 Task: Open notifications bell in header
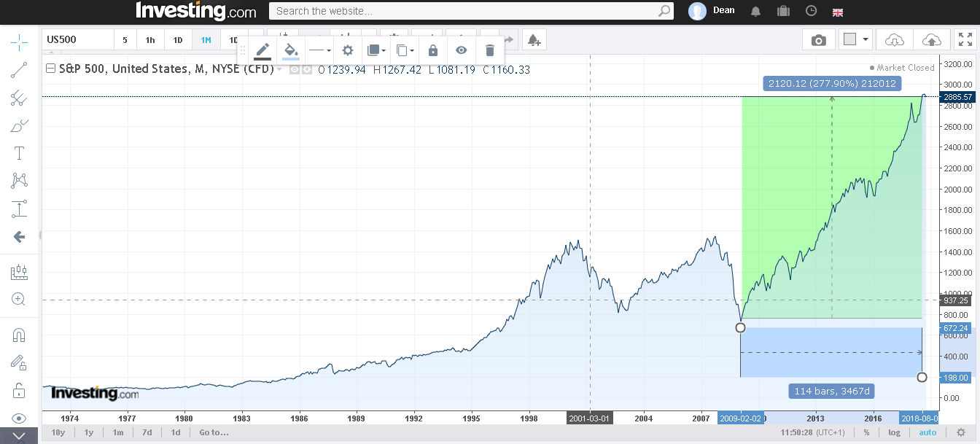coord(756,11)
